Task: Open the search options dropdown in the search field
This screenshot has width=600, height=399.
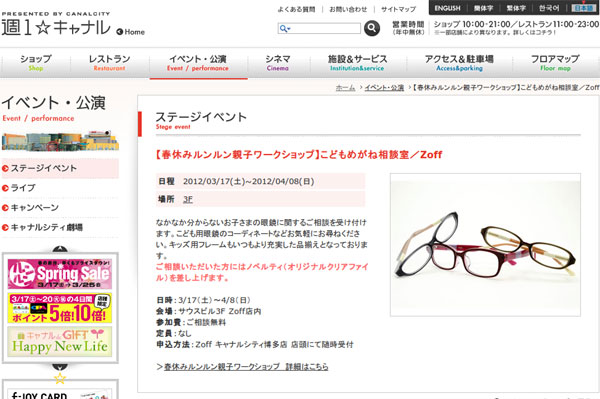Action: pos(285,28)
